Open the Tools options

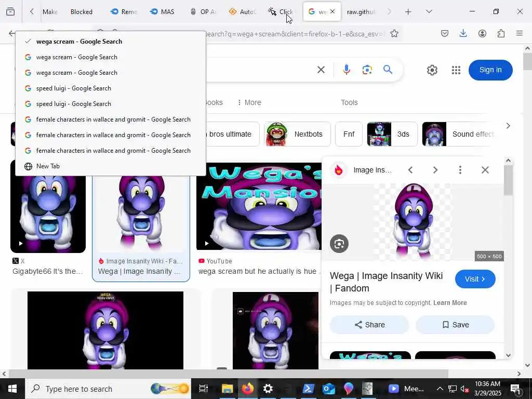[349, 102]
